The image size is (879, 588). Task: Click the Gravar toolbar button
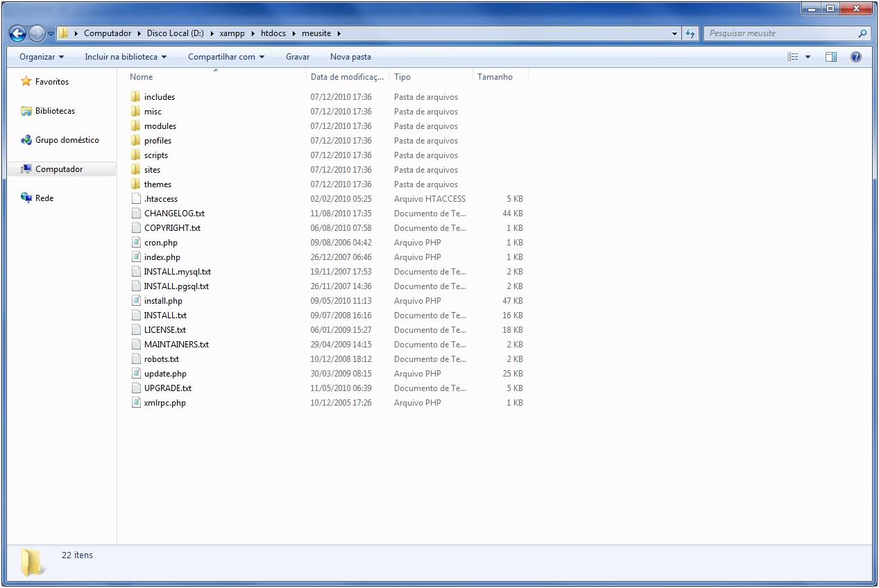[298, 57]
